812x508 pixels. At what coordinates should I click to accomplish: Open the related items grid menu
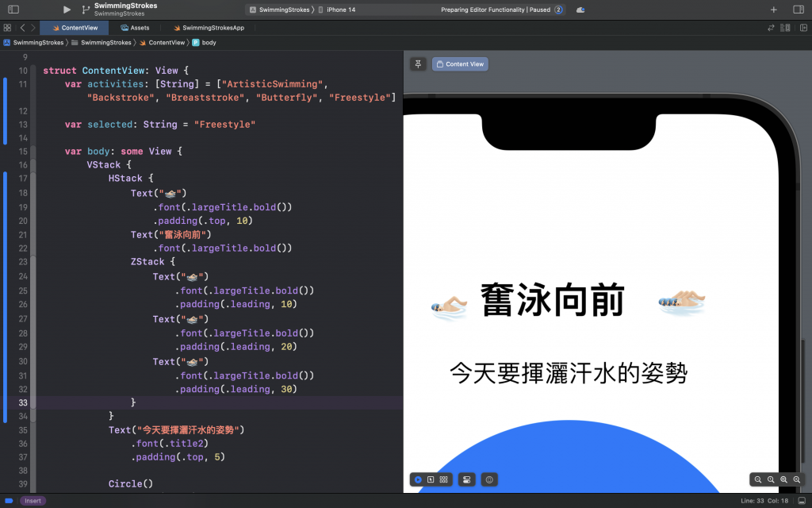[7, 28]
